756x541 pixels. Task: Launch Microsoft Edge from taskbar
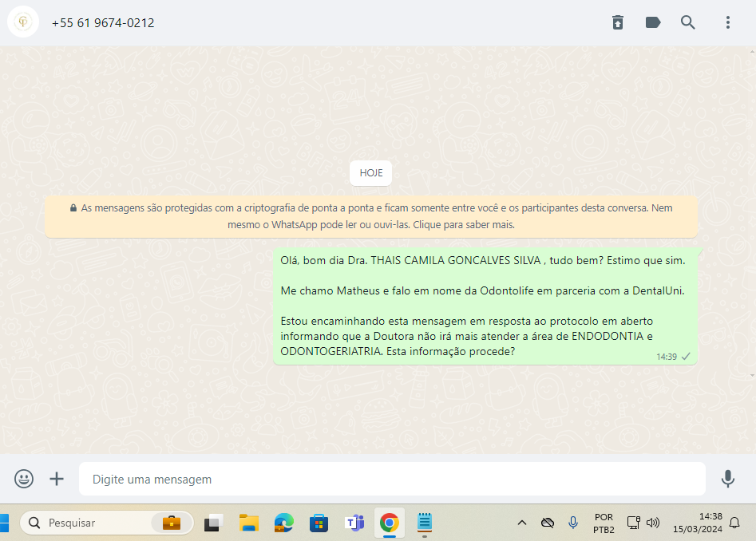pos(284,523)
